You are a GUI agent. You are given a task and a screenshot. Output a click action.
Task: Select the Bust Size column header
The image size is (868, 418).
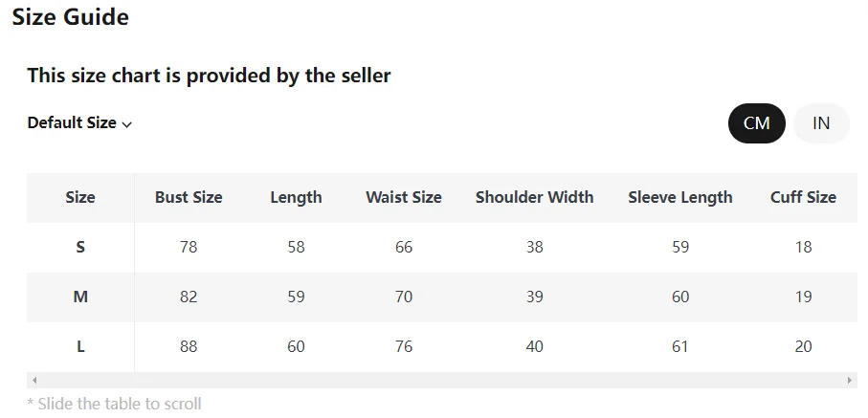click(x=189, y=198)
